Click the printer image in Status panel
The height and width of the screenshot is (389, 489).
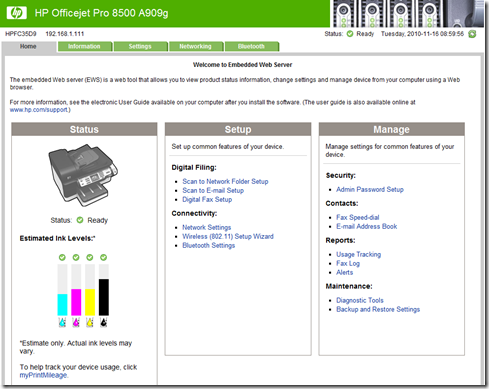83,175
